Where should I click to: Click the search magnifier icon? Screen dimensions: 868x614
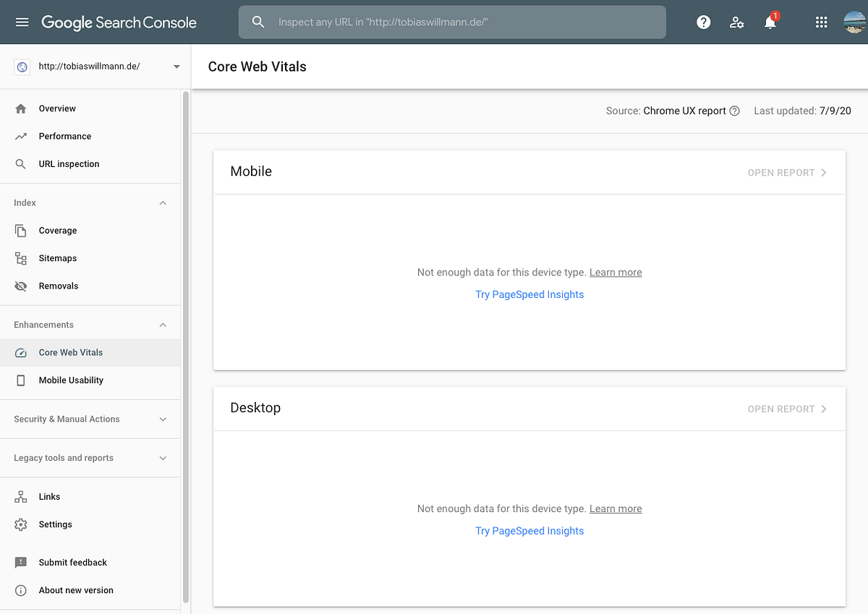258,22
